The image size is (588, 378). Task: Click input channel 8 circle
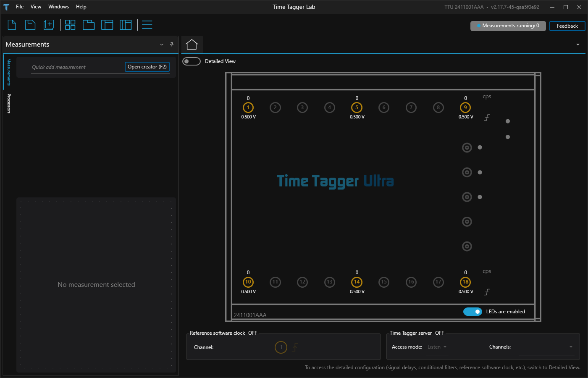pyautogui.click(x=438, y=108)
